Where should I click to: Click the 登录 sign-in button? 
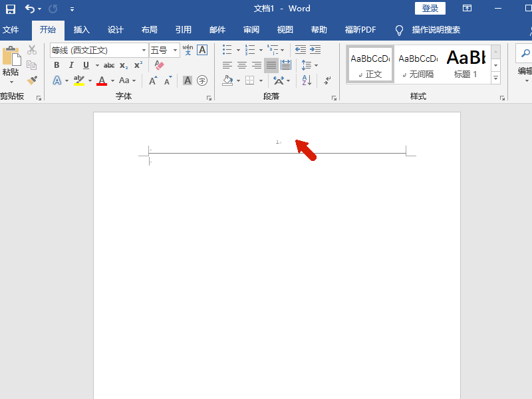pos(430,9)
